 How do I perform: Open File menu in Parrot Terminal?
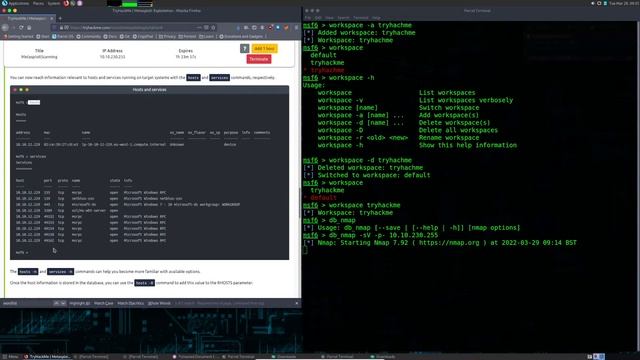point(308,18)
